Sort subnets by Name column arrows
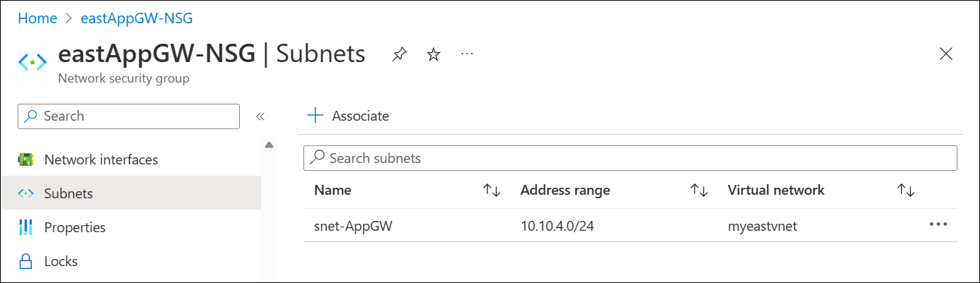 (491, 190)
